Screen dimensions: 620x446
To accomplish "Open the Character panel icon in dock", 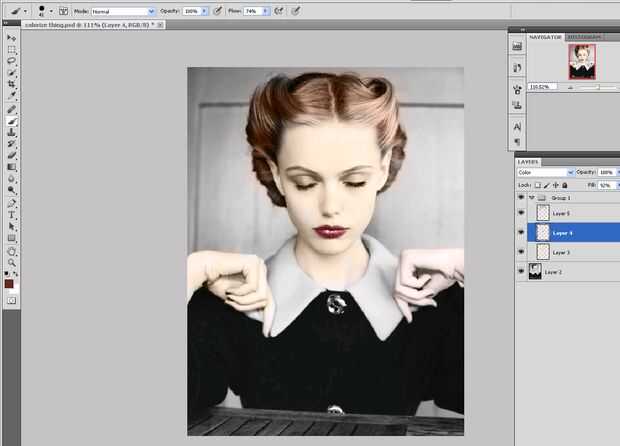I will pyautogui.click(x=517, y=127).
